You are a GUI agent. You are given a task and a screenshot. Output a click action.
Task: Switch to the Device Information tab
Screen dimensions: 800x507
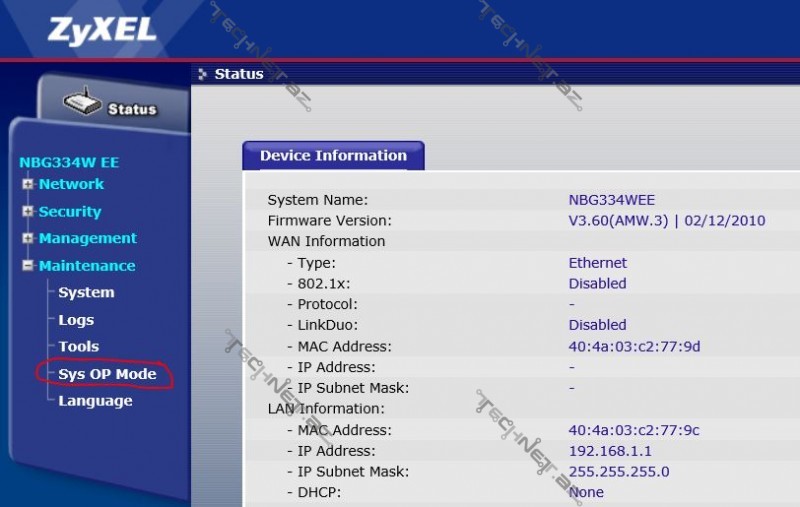click(x=333, y=156)
